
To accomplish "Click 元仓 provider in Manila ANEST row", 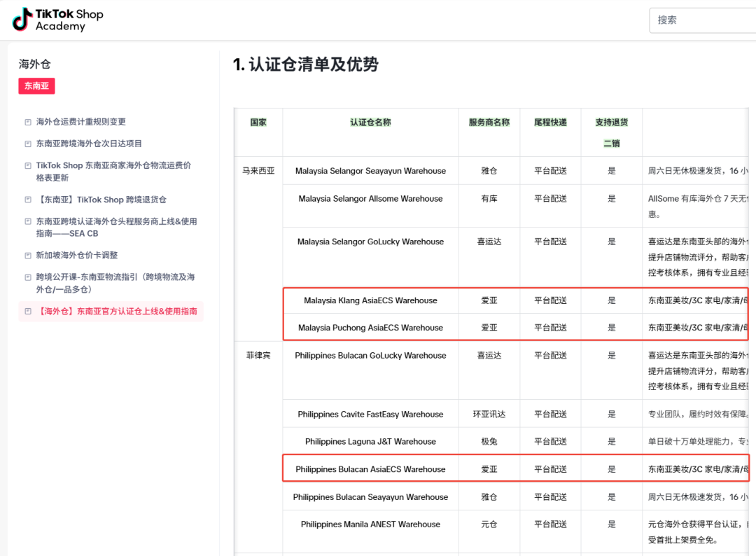I will [x=489, y=524].
